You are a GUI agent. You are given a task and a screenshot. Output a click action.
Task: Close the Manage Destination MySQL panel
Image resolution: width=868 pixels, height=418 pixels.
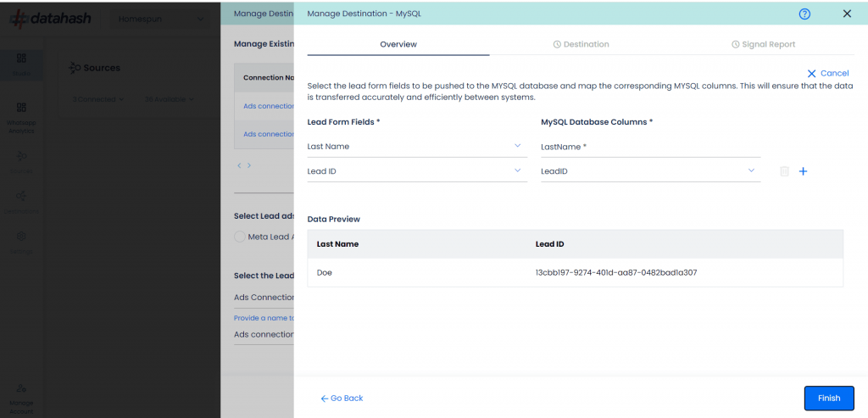coord(847,14)
